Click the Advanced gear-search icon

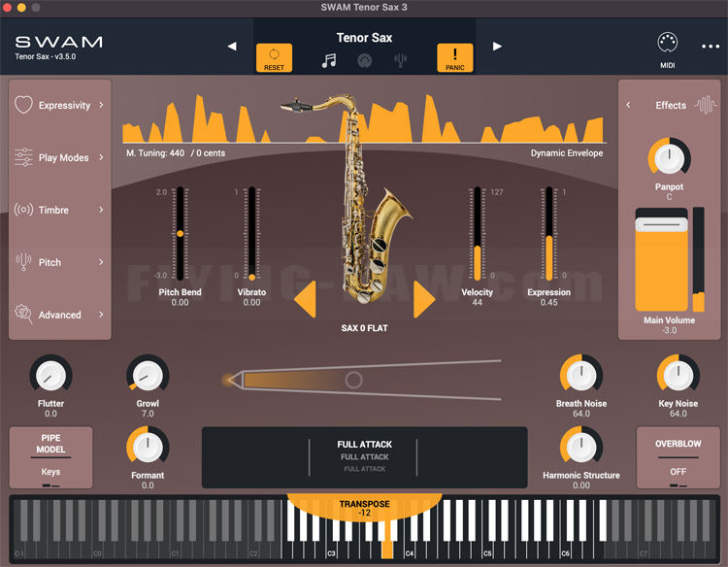click(x=23, y=315)
